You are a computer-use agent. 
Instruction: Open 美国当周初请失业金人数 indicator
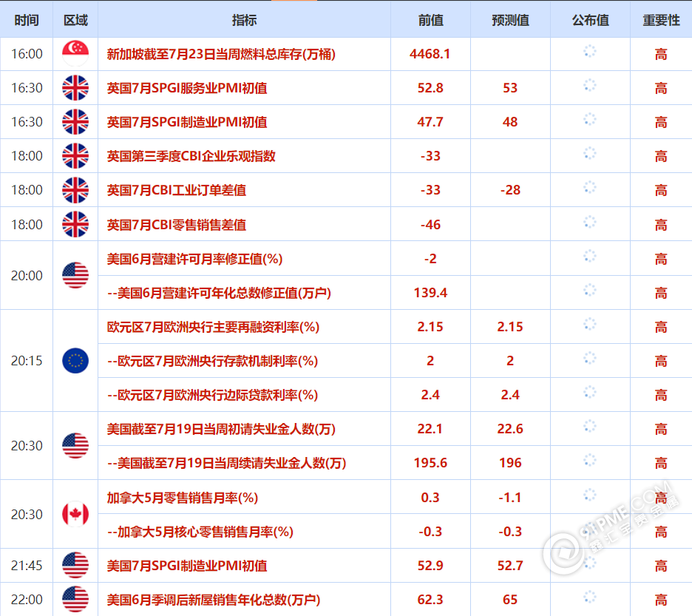coord(221,429)
